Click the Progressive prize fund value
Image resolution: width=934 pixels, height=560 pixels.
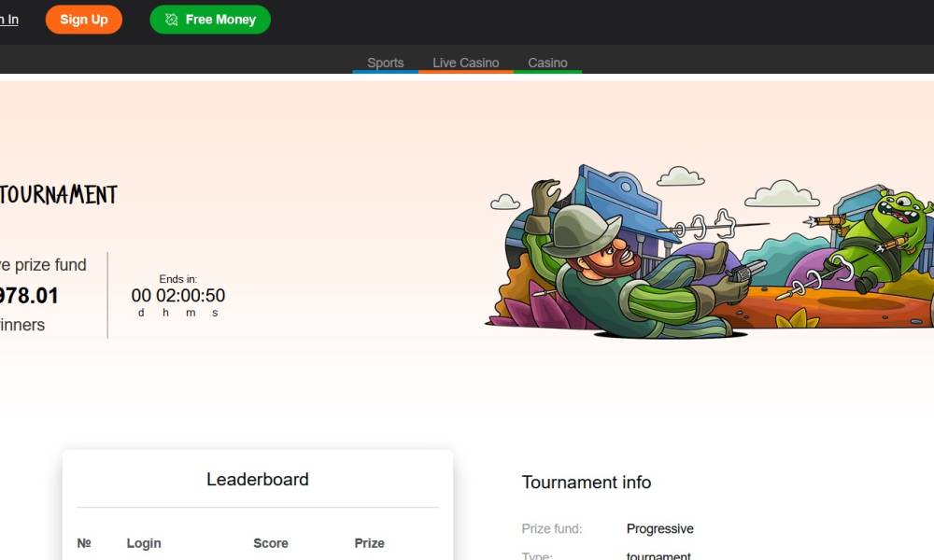(x=660, y=528)
